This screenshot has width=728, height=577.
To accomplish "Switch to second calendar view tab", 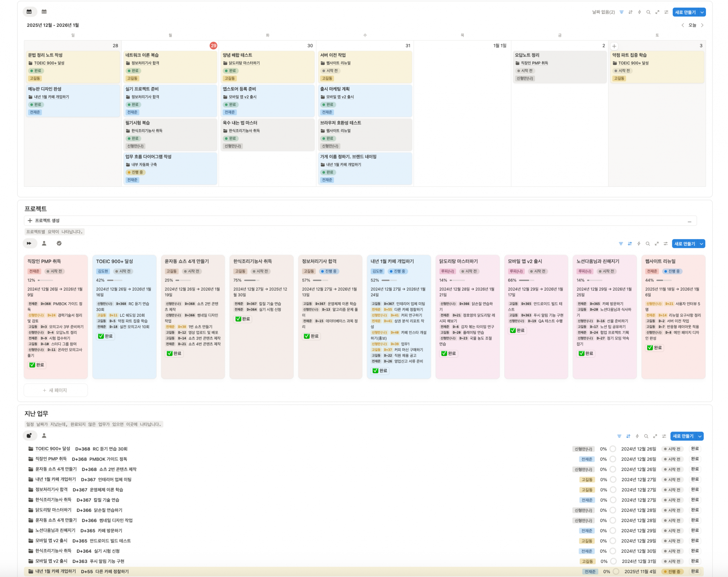I will (44, 11).
